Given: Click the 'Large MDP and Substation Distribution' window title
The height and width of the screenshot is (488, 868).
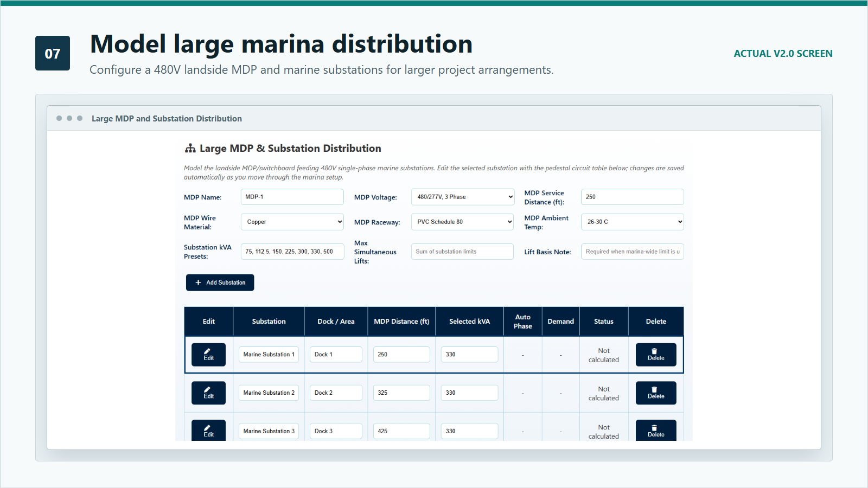Looking at the screenshot, I should point(167,119).
